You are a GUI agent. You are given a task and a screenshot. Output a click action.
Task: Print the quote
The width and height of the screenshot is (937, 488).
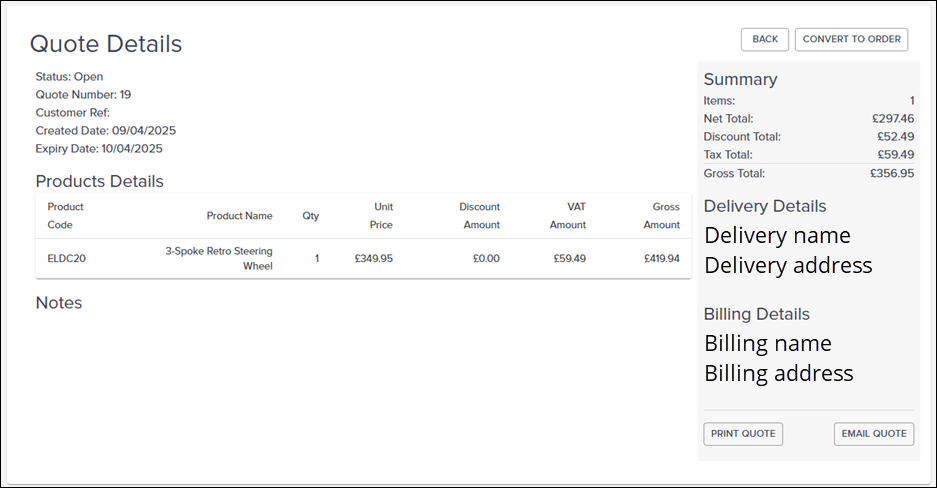pos(743,433)
